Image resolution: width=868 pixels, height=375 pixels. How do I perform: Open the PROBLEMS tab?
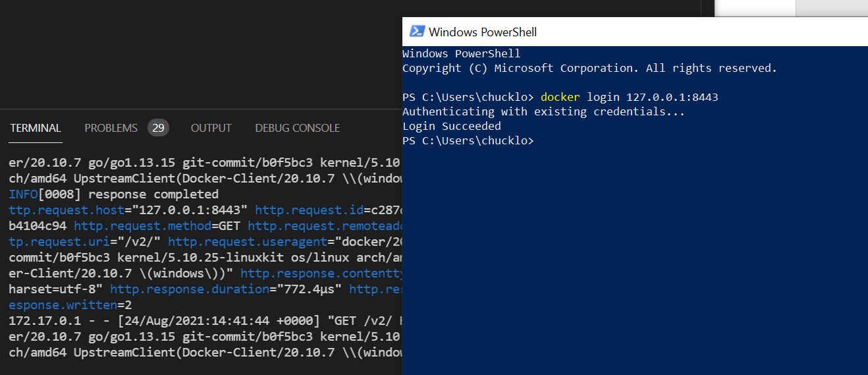[111, 128]
